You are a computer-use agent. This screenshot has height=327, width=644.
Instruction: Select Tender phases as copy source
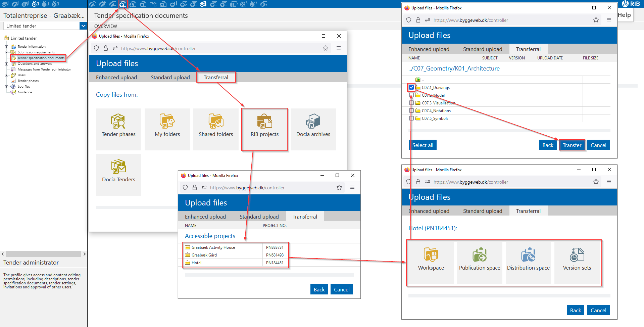click(118, 129)
